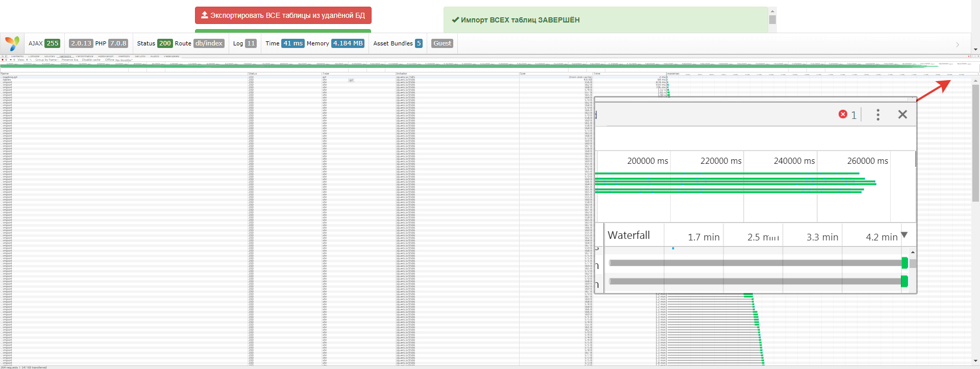The width and height of the screenshot is (980, 369).
Task: Click the filter funnel icon in Network toolbar
Action: pyautogui.click(x=14, y=60)
